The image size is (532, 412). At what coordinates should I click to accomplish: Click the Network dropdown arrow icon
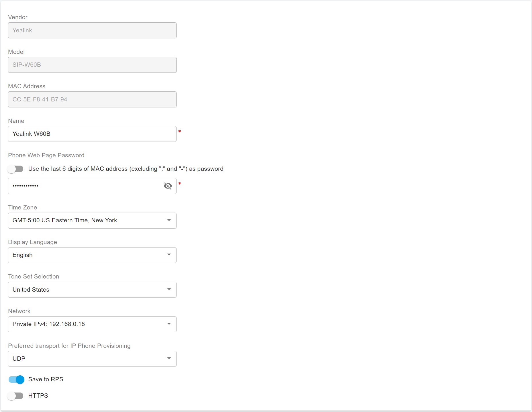[x=169, y=324]
